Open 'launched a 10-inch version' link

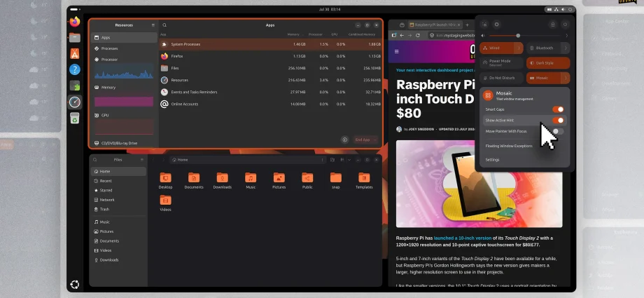pyautogui.click(x=463, y=238)
